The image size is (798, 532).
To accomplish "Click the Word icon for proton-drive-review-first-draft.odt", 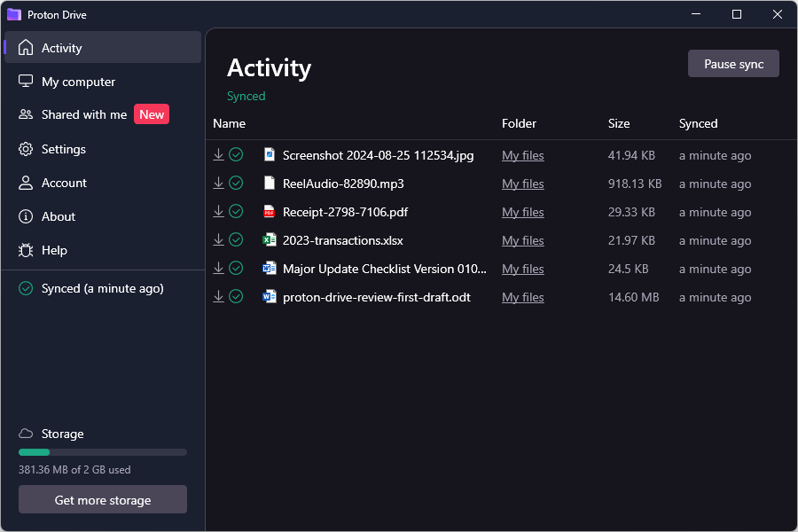I will (x=270, y=296).
